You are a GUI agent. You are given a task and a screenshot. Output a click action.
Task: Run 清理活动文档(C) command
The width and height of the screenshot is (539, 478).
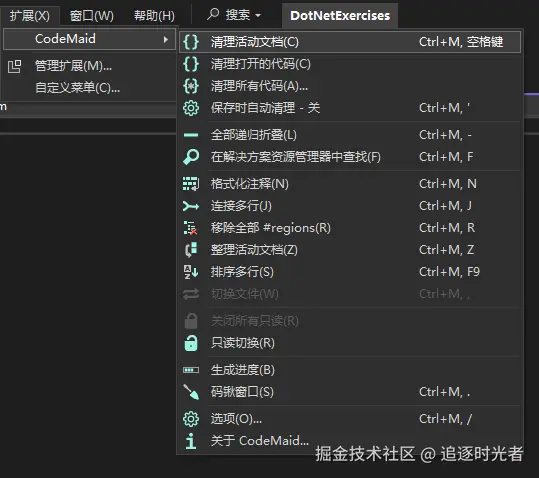click(x=351, y=42)
